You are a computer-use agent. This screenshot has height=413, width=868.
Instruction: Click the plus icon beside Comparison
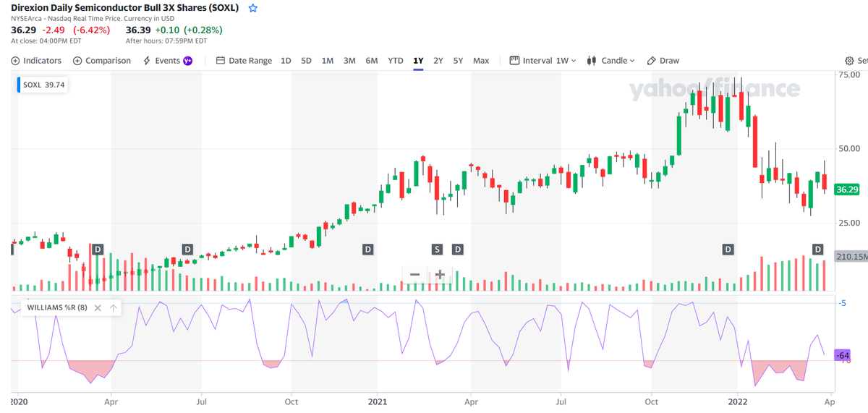coord(77,61)
